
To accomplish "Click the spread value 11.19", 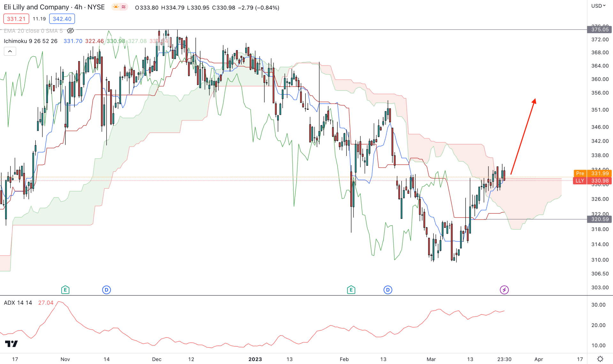I will [39, 19].
